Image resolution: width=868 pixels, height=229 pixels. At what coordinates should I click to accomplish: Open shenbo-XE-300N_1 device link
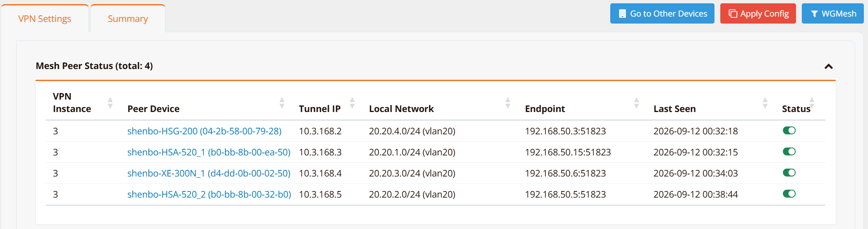(209, 173)
